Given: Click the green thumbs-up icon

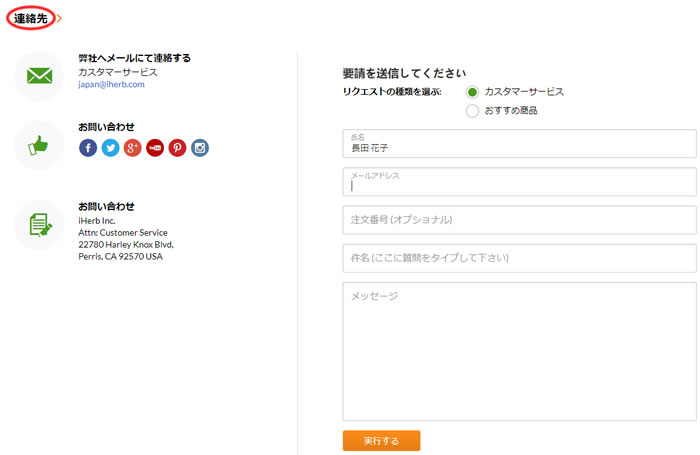Looking at the screenshot, I should pyautogui.click(x=38, y=146).
